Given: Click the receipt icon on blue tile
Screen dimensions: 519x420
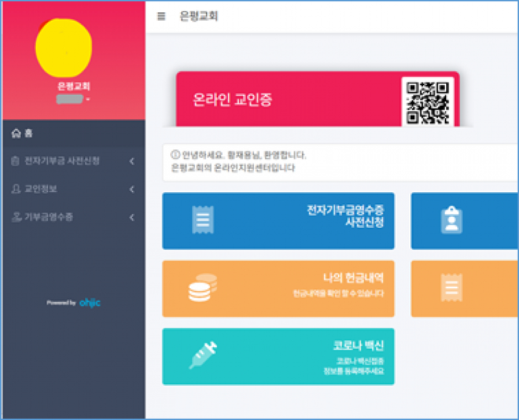Looking at the screenshot, I should pos(203,221).
